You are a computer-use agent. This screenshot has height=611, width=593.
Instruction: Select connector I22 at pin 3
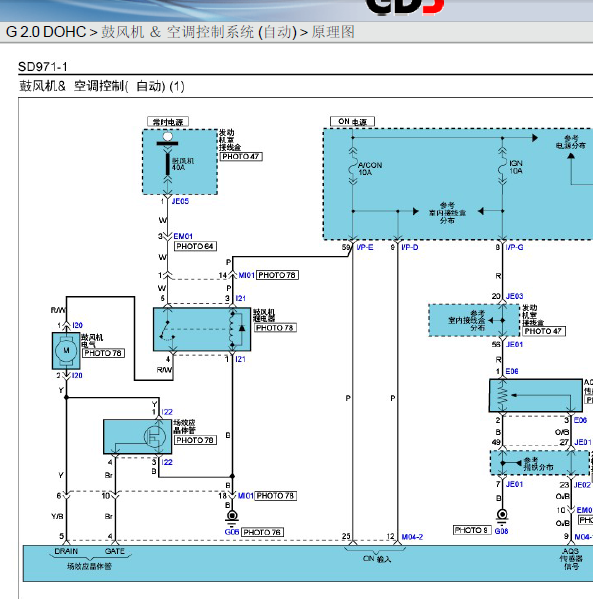point(167,462)
